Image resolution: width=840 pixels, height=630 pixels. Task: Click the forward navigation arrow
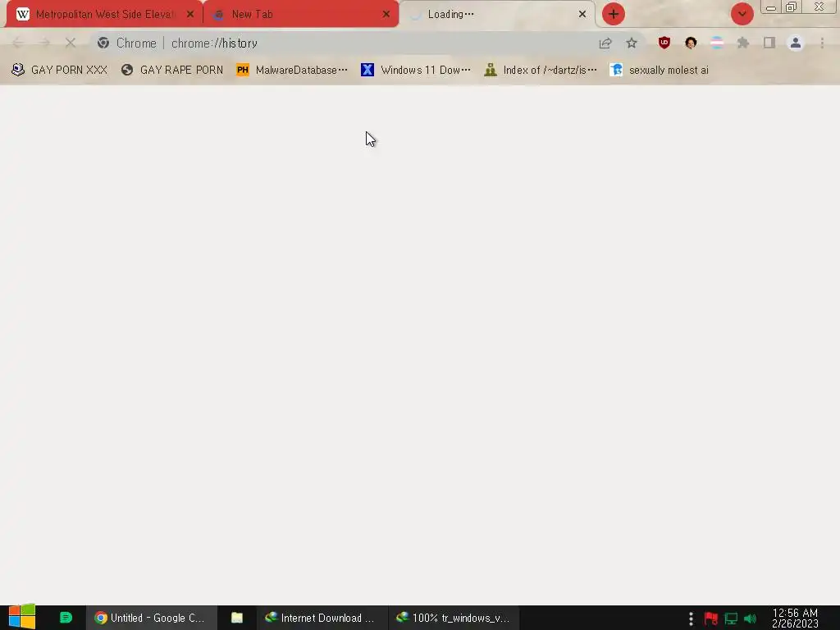click(x=44, y=43)
